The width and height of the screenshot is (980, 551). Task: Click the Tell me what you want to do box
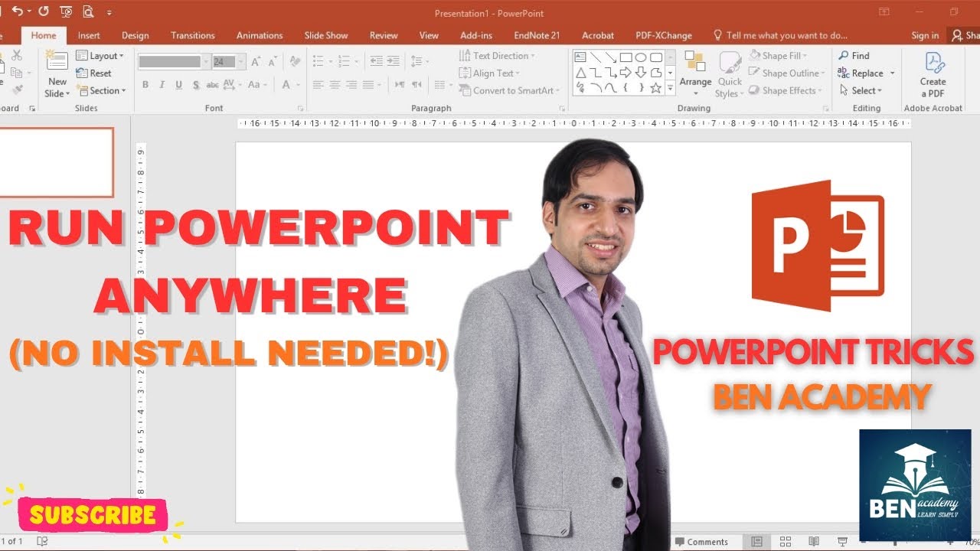(x=780, y=35)
